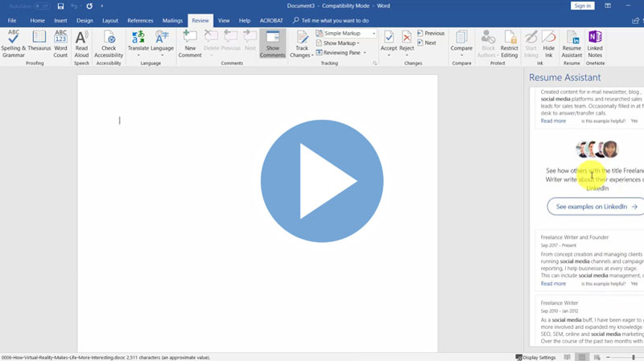Open the File menu

(x=12, y=20)
